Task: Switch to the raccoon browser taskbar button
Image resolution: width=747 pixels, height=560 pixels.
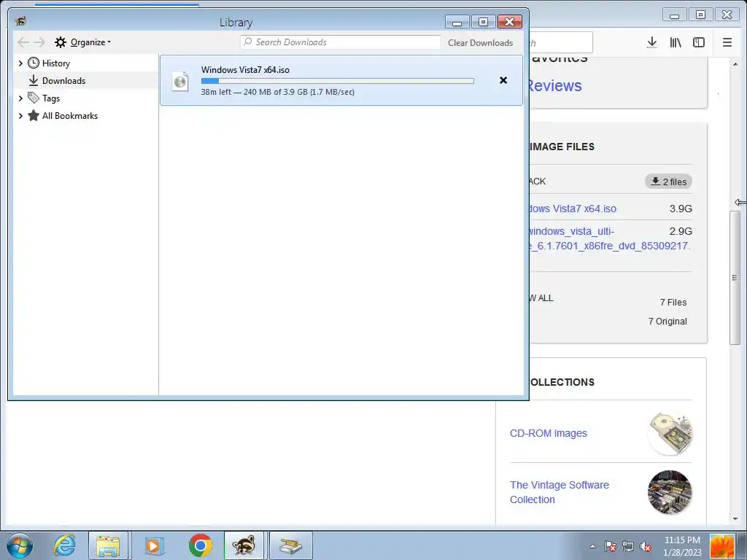Action: click(x=244, y=545)
